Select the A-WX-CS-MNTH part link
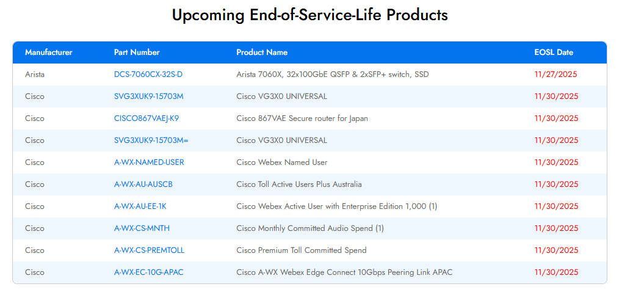The height and width of the screenshot is (303, 644). point(142,228)
